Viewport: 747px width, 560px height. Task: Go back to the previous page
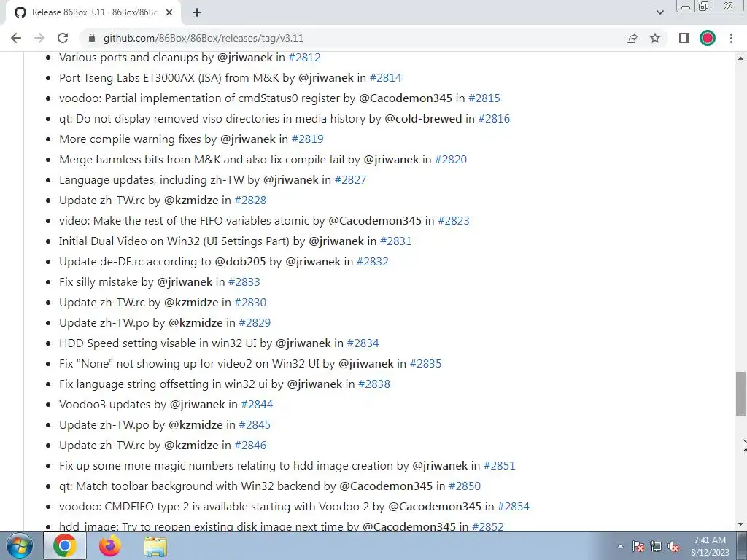(16, 38)
